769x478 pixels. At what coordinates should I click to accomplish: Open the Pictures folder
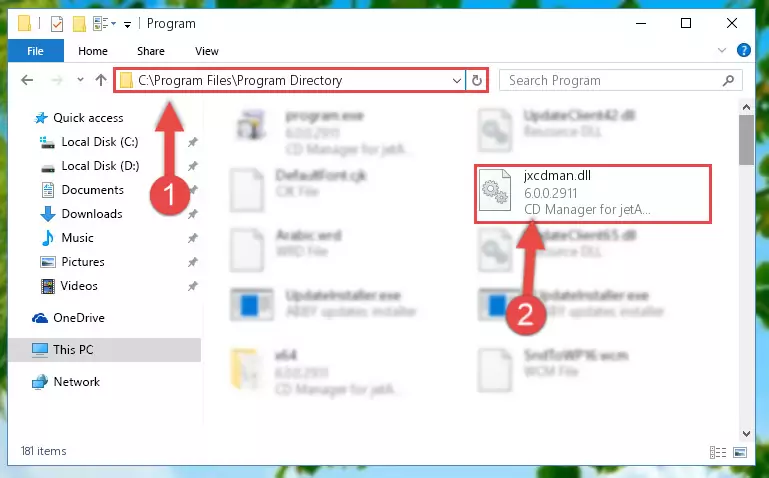(82, 262)
